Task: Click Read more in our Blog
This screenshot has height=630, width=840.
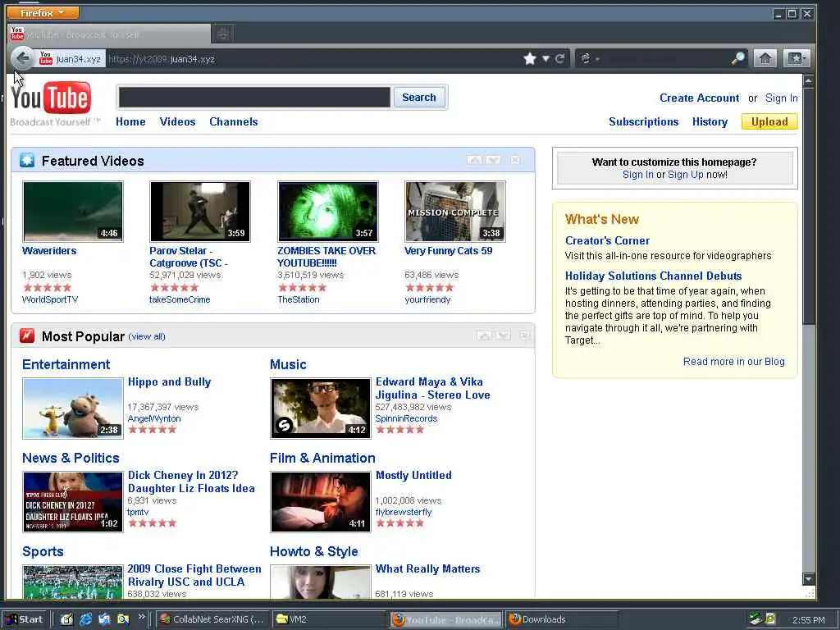Action: coord(733,362)
